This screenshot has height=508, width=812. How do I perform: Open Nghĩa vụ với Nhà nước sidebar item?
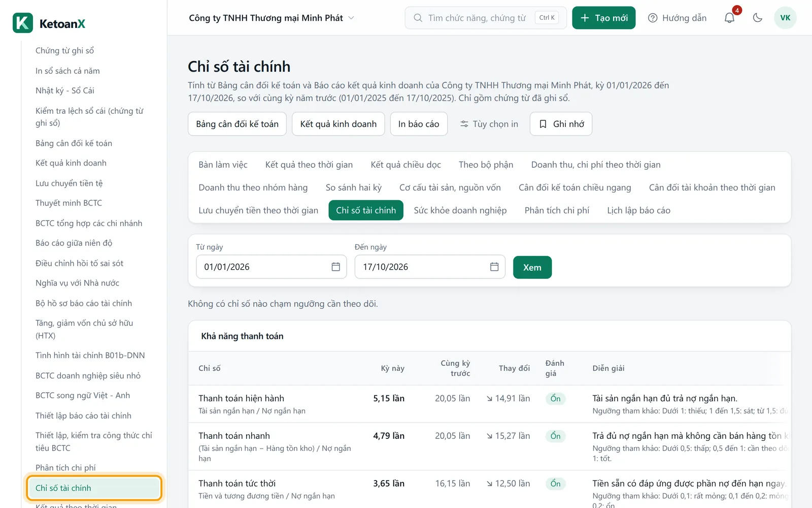[77, 283]
